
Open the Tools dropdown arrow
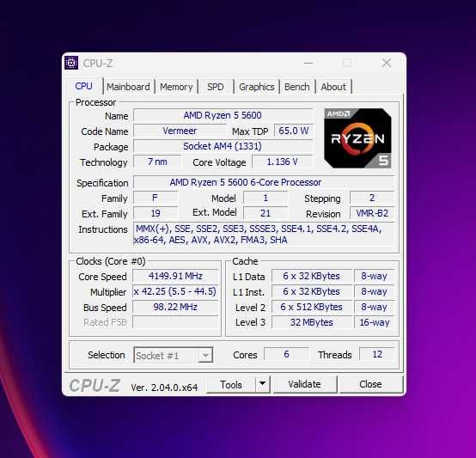[x=263, y=384]
